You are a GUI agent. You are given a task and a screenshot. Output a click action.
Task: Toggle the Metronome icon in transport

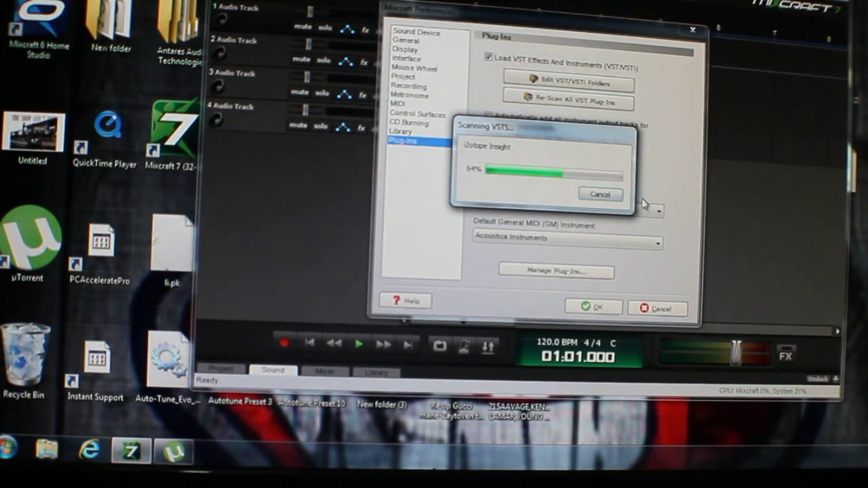[x=464, y=346]
